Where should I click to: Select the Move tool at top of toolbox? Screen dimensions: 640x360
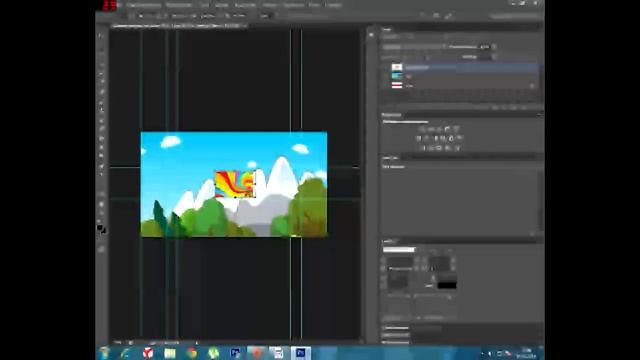point(101,36)
